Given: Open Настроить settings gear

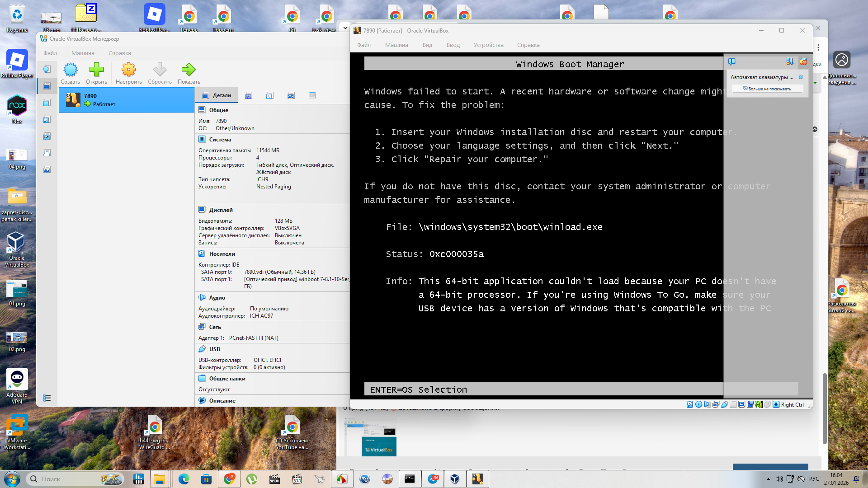Looking at the screenshot, I should click(x=128, y=70).
